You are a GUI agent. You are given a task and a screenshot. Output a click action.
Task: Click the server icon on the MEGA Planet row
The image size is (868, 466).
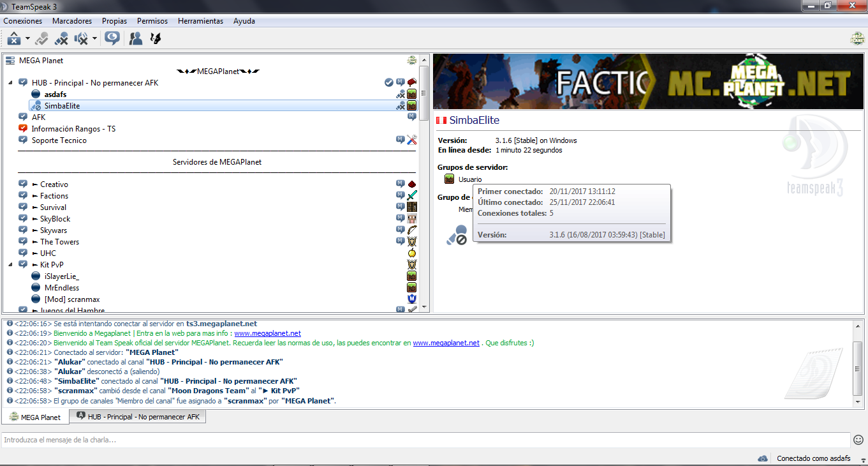tap(412, 61)
